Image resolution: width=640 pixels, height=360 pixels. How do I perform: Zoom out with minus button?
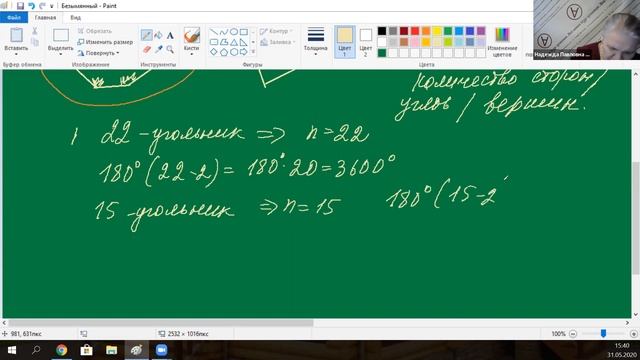[573, 334]
